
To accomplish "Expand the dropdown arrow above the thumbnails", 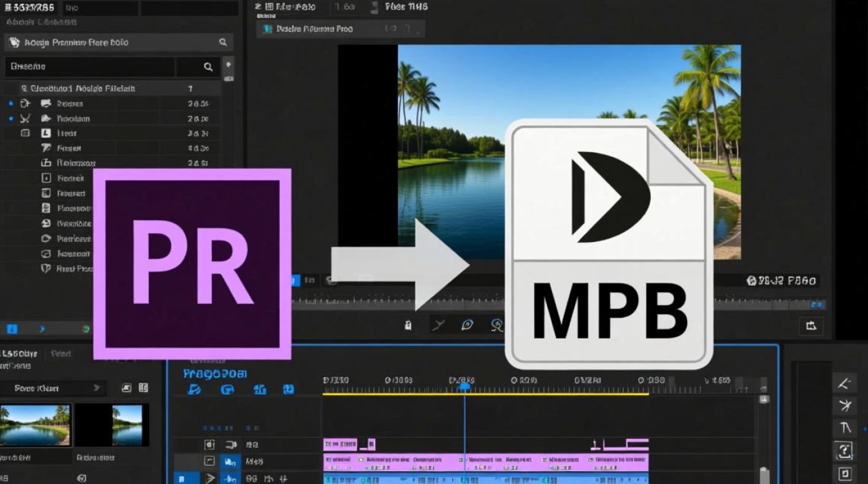I will point(96,388).
